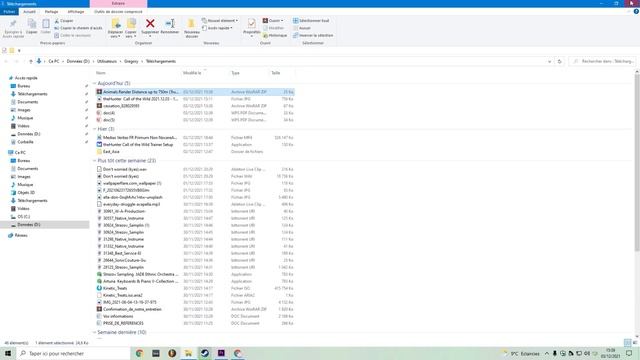This screenshot has height=360, width=640.
Task: Click the up-arrow parent folder button
Action: click(31, 61)
